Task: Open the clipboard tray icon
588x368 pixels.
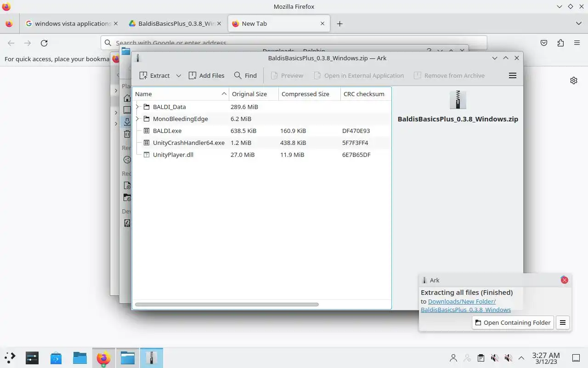Action: [x=481, y=357]
